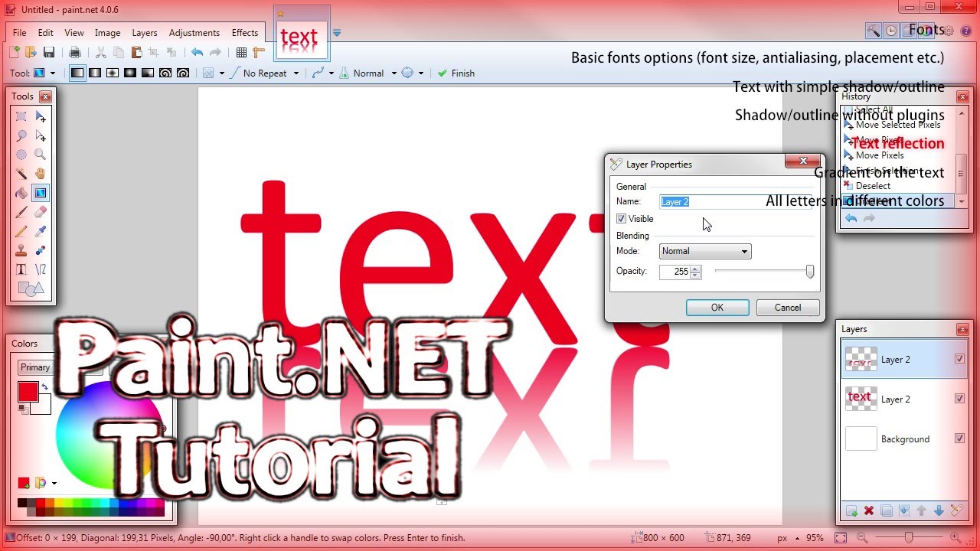Choose the linear gradient type
The image size is (980, 551).
[77, 73]
